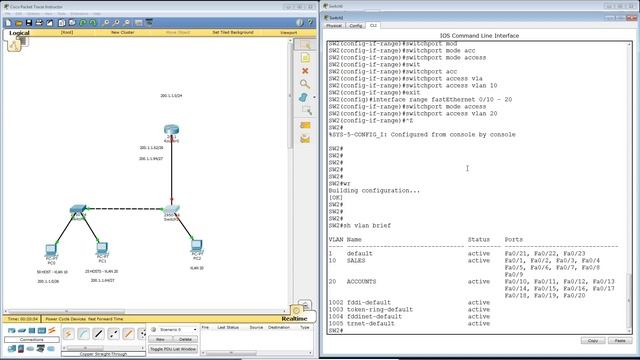The width and height of the screenshot is (640, 360).
Task: Choose the Select tool in right toolbar
Action: [305, 44]
